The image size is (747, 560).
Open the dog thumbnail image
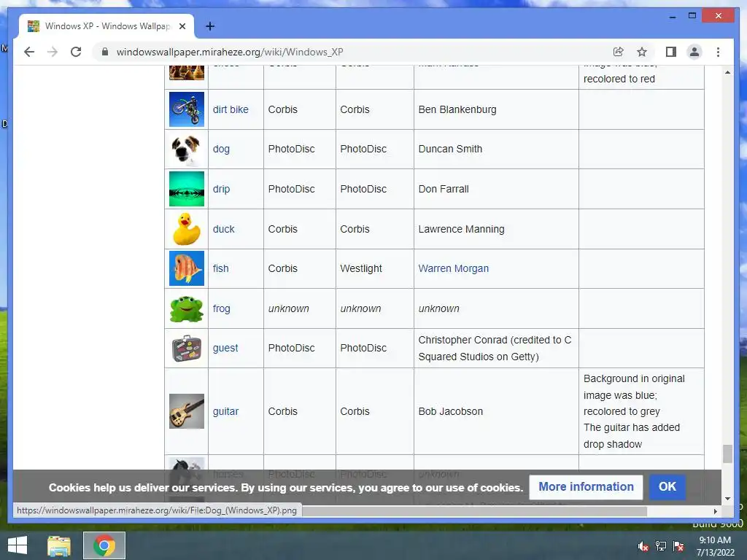click(187, 149)
